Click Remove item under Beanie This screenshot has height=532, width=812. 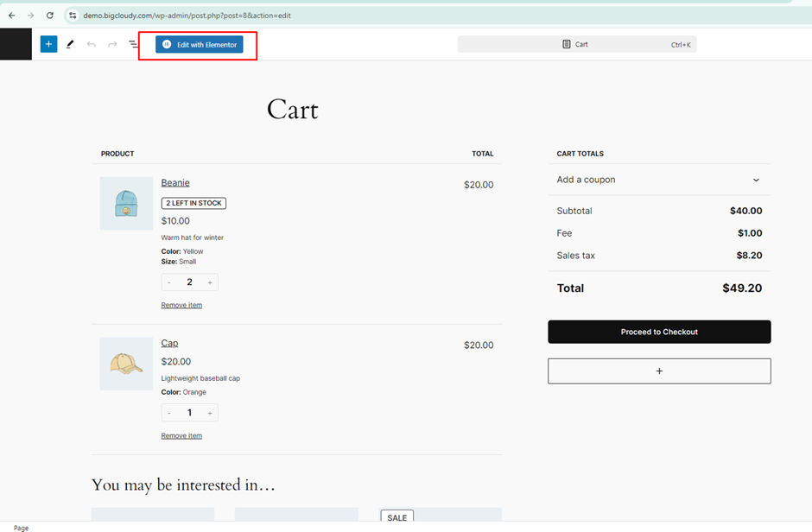pos(181,305)
